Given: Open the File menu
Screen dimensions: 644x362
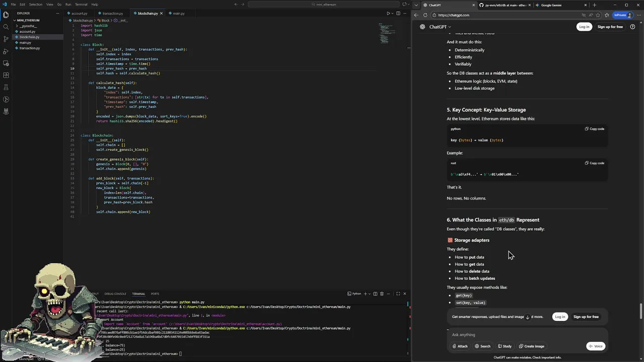Looking at the screenshot, I should [x=14, y=5].
